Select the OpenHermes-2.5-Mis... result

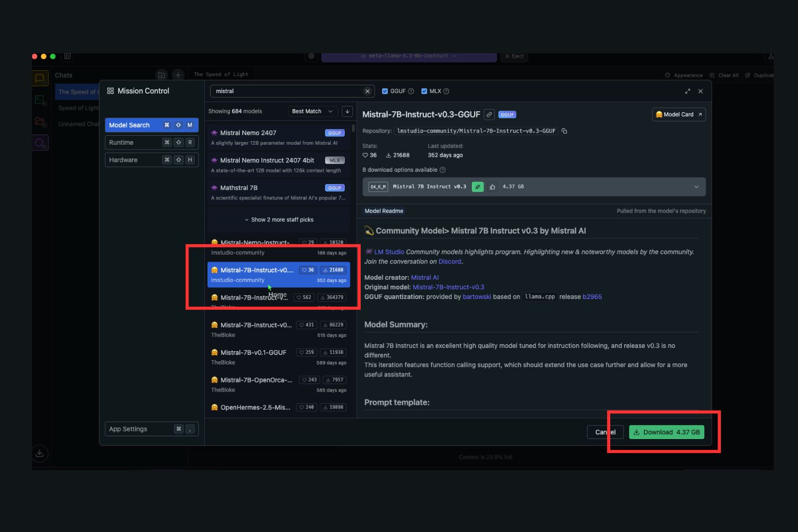pyautogui.click(x=279, y=408)
